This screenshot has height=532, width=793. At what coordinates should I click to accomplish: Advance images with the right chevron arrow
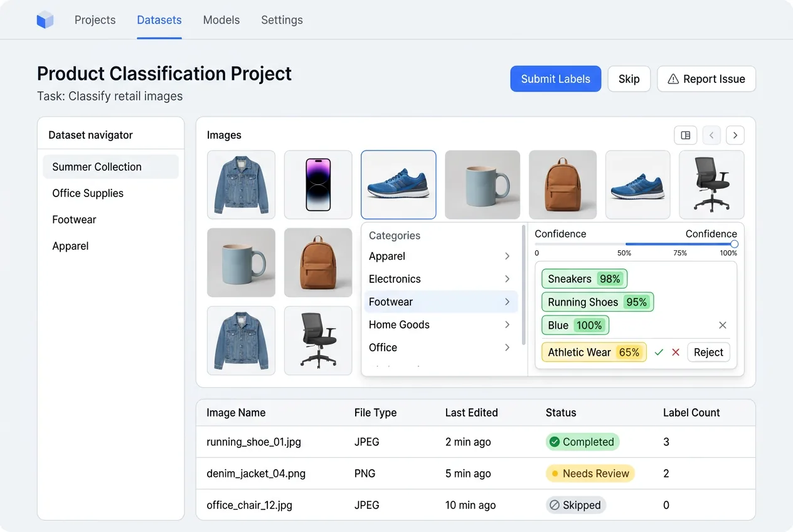(735, 135)
